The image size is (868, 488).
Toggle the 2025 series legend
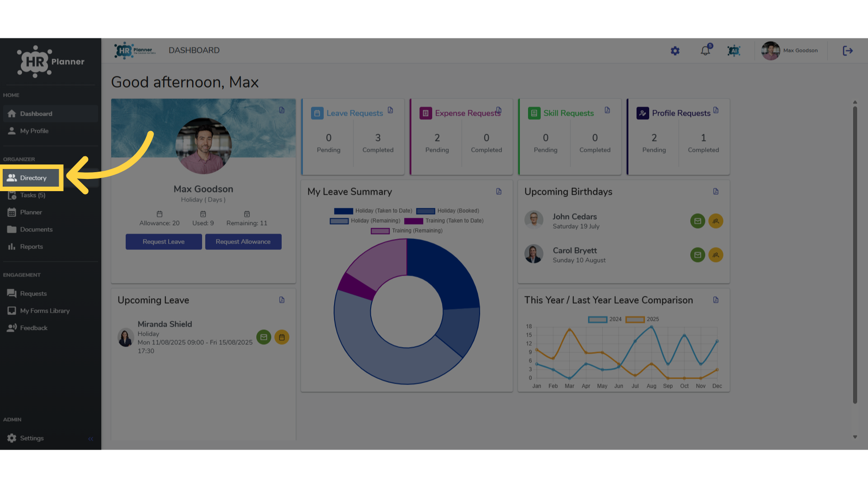pos(642,319)
